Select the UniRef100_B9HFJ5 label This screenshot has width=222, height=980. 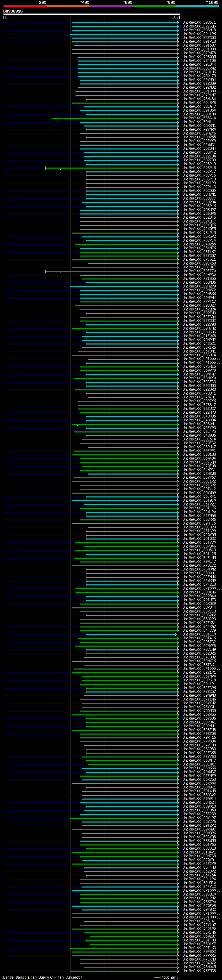(199, 524)
